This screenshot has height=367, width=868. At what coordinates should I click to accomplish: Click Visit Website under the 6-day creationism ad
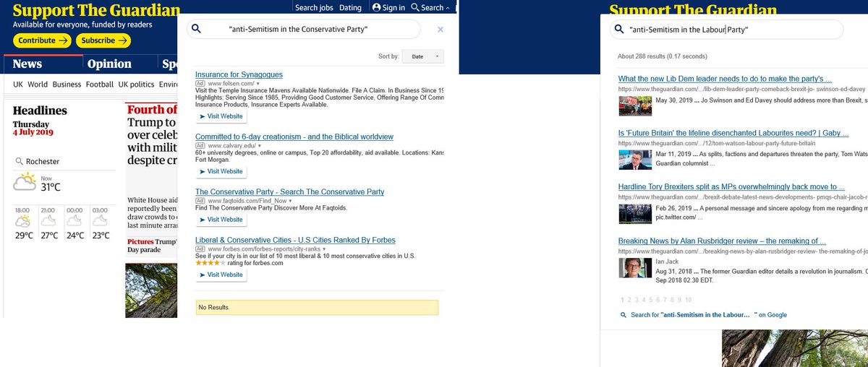(221, 171)
